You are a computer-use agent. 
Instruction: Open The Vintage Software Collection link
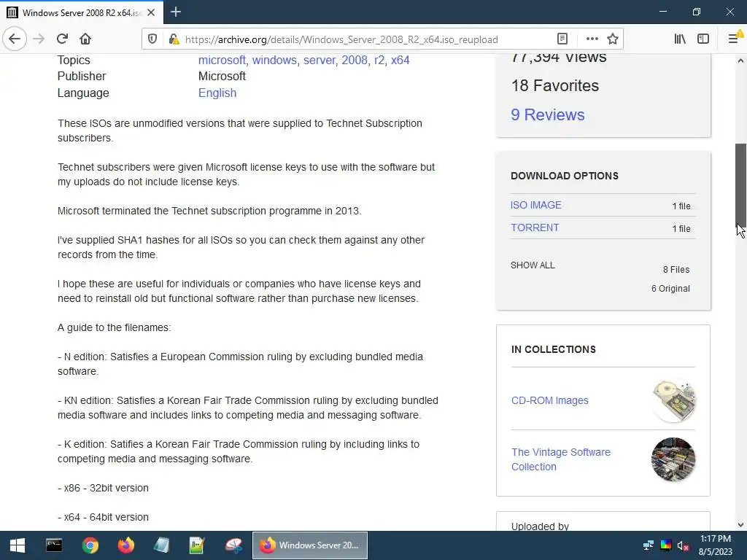coord(561,459)
